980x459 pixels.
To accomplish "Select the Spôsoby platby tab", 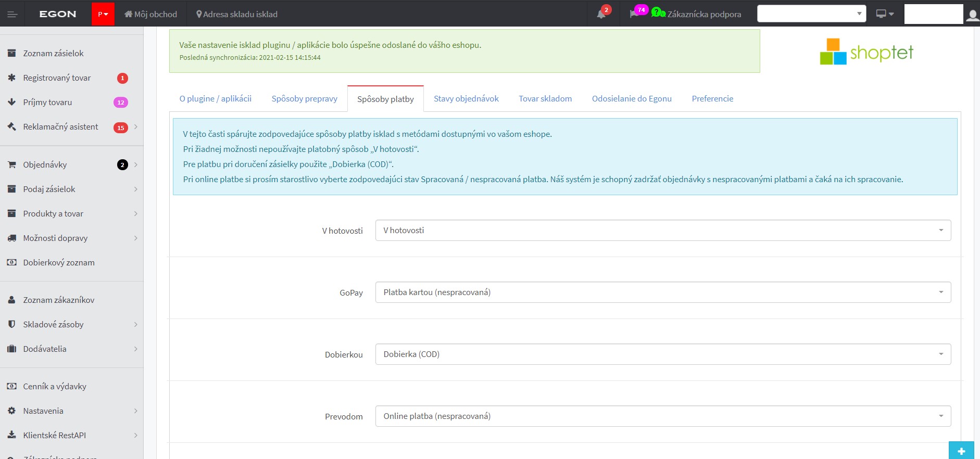I will coord(385,99).
